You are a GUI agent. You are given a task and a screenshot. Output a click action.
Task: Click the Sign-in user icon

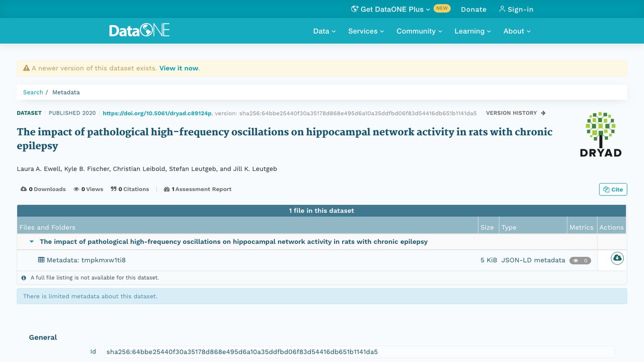[502, 9]
